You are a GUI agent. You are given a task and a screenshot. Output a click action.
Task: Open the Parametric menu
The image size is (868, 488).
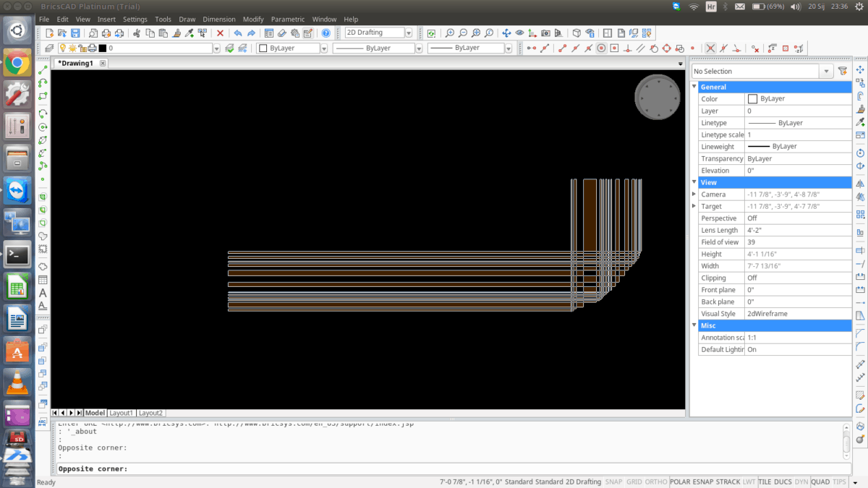(288, 20)
